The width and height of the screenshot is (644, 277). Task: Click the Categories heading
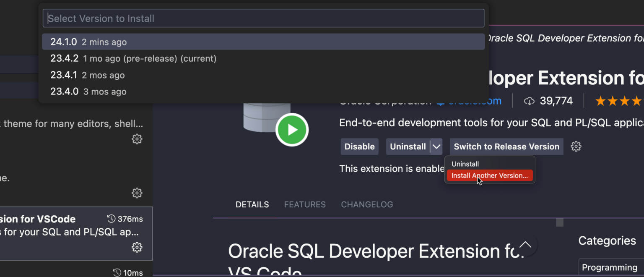(x=607, y=240)
